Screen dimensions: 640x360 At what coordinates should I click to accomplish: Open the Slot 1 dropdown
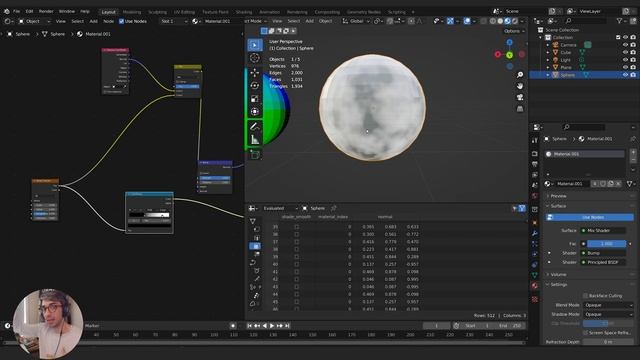[x=173, y=21]
